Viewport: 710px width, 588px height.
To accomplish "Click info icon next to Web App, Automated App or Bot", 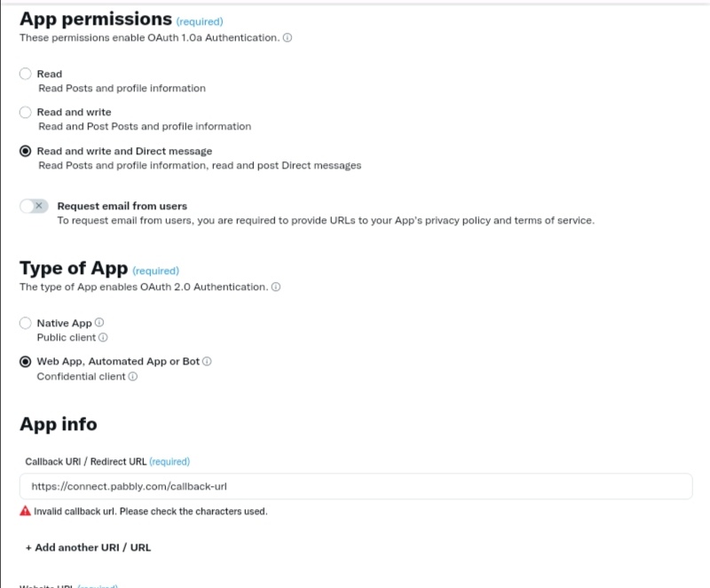I will click(207, 361).
